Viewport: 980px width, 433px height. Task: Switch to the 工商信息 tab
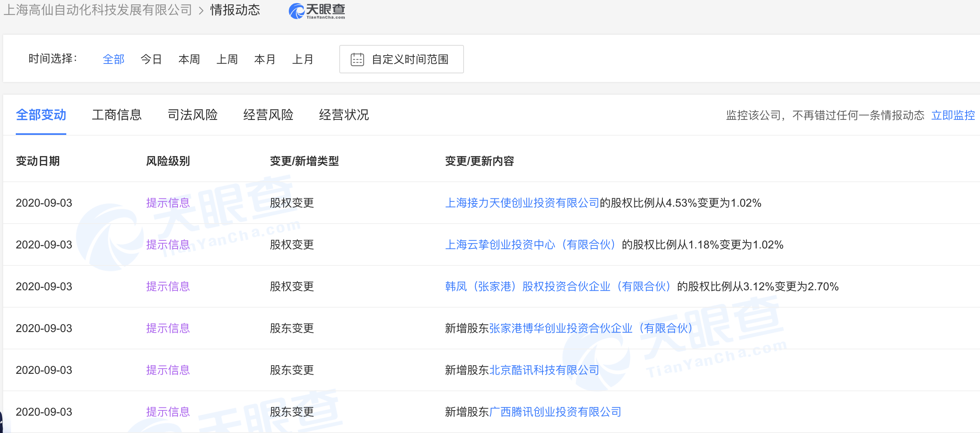(x=117, y=115)
